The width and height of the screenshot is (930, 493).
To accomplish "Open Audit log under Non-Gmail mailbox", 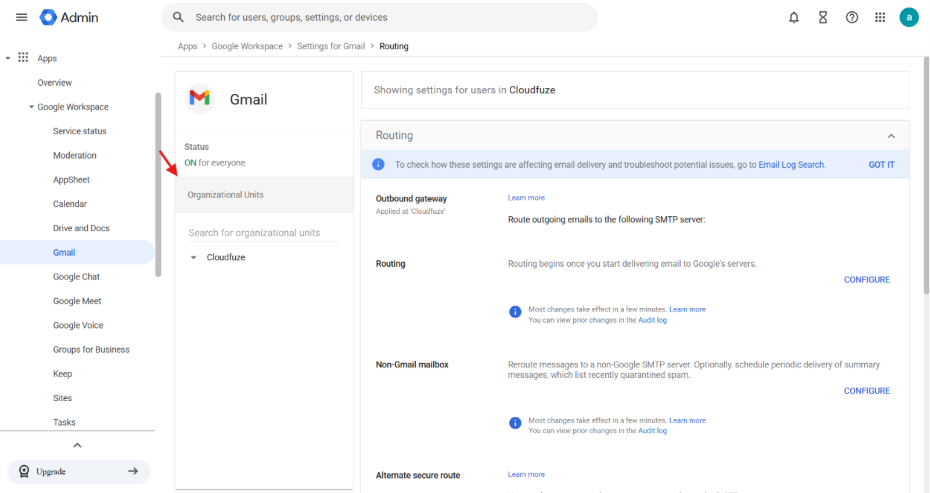I will click(652, 431).
